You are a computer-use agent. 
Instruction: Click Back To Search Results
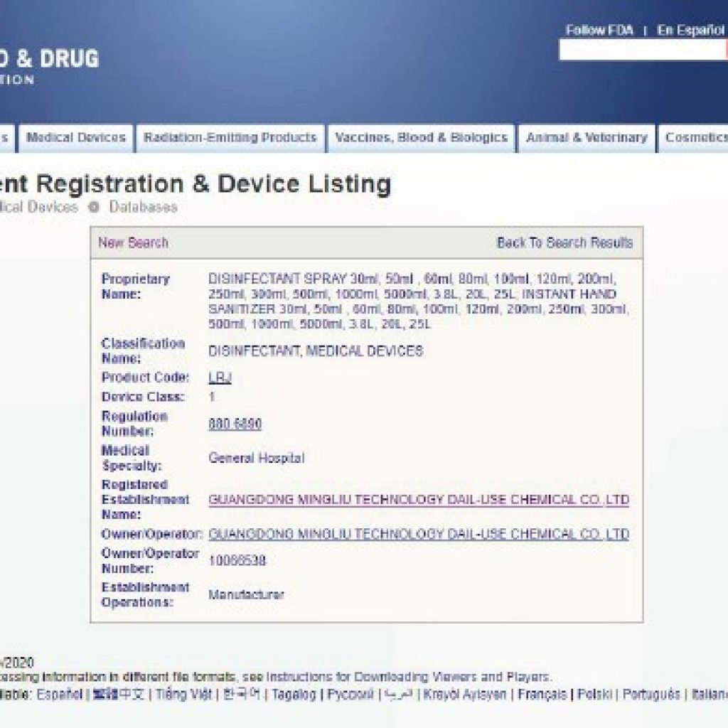564,242
